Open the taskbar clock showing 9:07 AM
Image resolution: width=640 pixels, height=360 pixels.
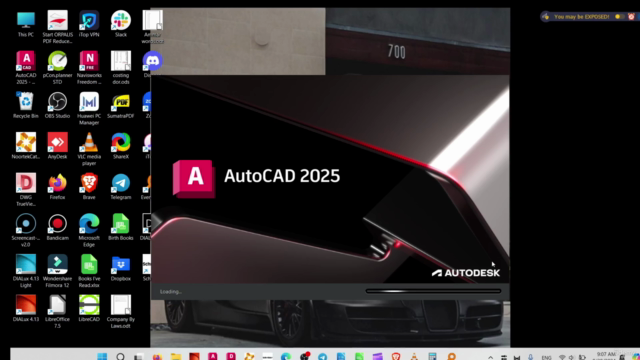[x=606, y=355]
